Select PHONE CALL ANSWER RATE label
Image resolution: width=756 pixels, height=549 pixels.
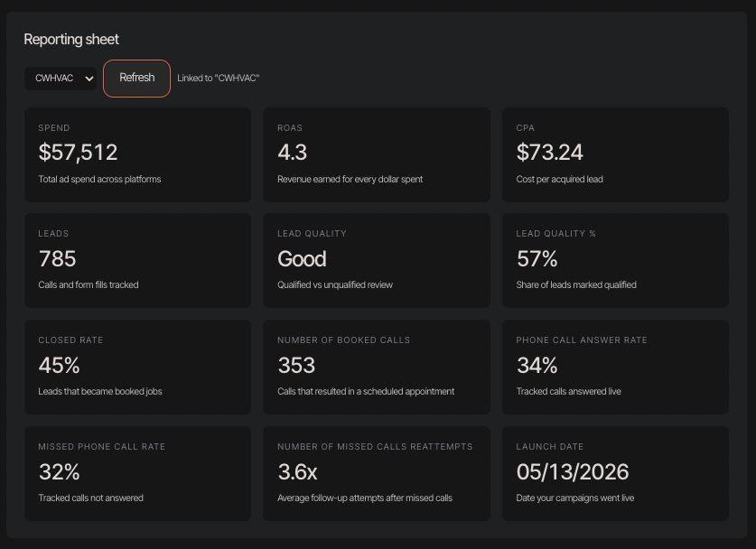point(582,340)
